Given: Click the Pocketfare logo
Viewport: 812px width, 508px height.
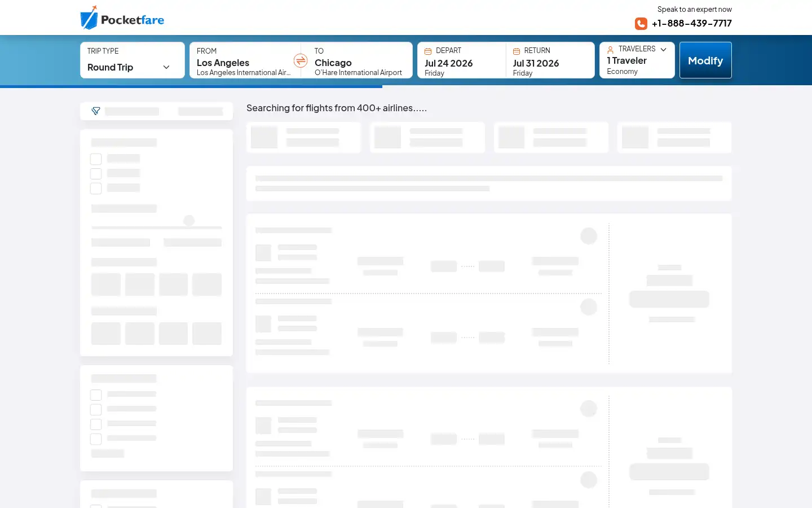Looking at the screenshot, I should 122,17.
